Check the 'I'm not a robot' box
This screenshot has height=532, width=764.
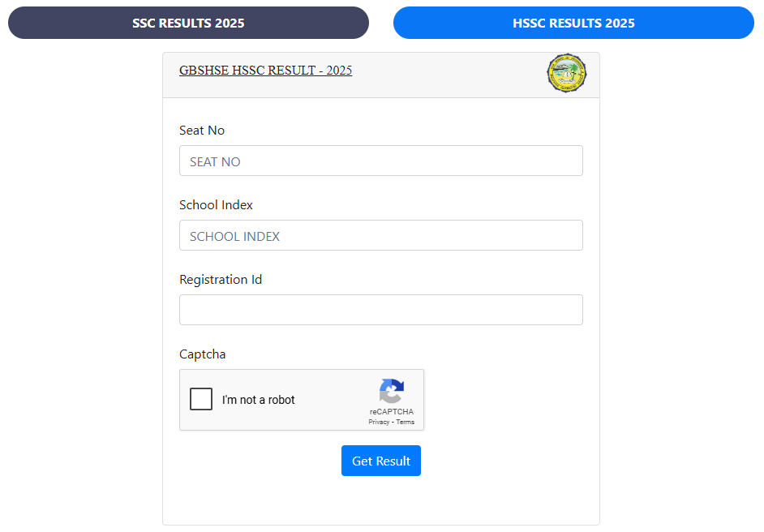click(x=200, y=399)
